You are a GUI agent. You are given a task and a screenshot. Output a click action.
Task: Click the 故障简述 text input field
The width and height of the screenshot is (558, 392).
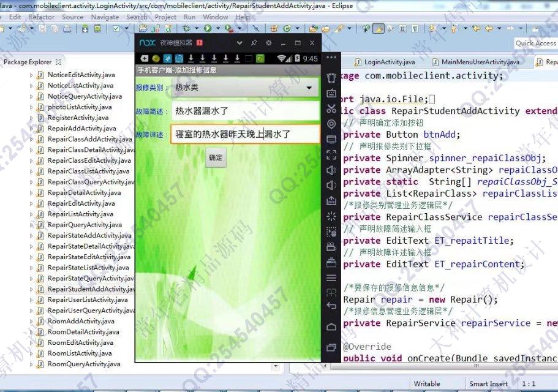245,111
